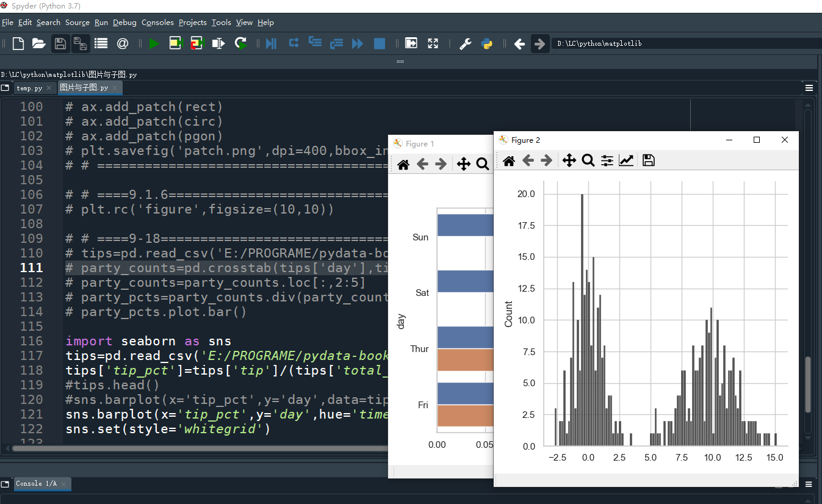Image resolution: width=822 pixels, height=504 pixels.
Task: Activate the Zoom tool in Figure 1
Action: pyautogui.click(x=483, y=164)
